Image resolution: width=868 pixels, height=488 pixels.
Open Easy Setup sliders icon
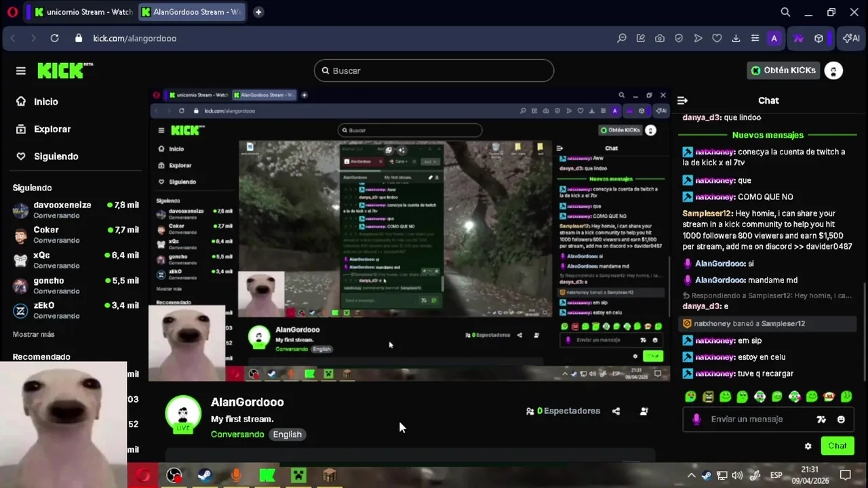[x=755, y=39]
